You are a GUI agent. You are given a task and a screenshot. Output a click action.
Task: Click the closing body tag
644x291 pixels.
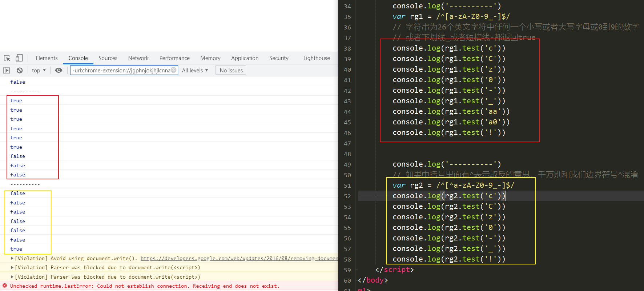click(373, 280)
